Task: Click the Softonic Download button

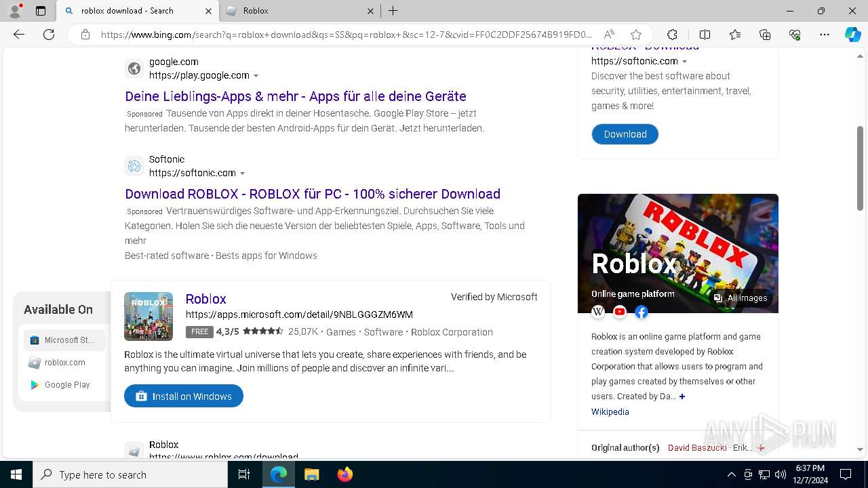Action: pyautogui.click(x=625, y=134)
